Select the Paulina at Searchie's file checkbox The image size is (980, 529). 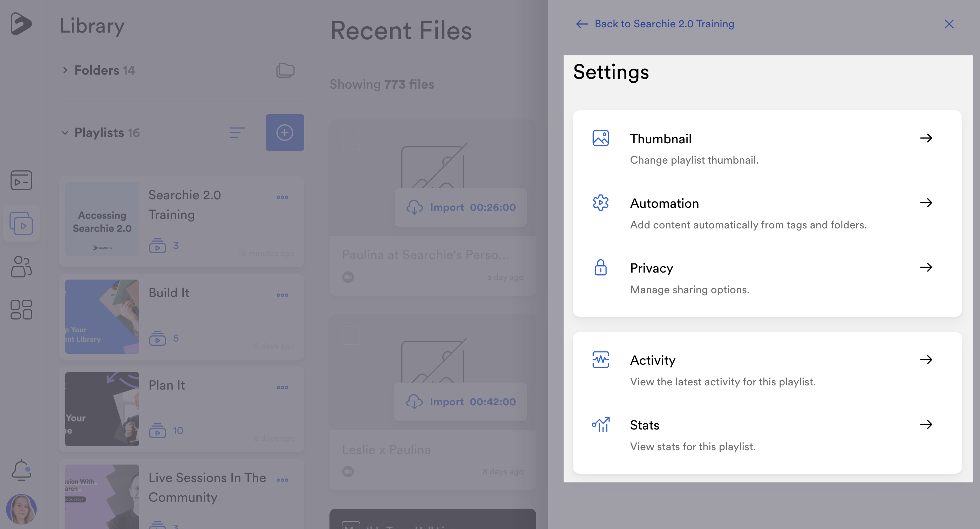click(x=351, y=141)
